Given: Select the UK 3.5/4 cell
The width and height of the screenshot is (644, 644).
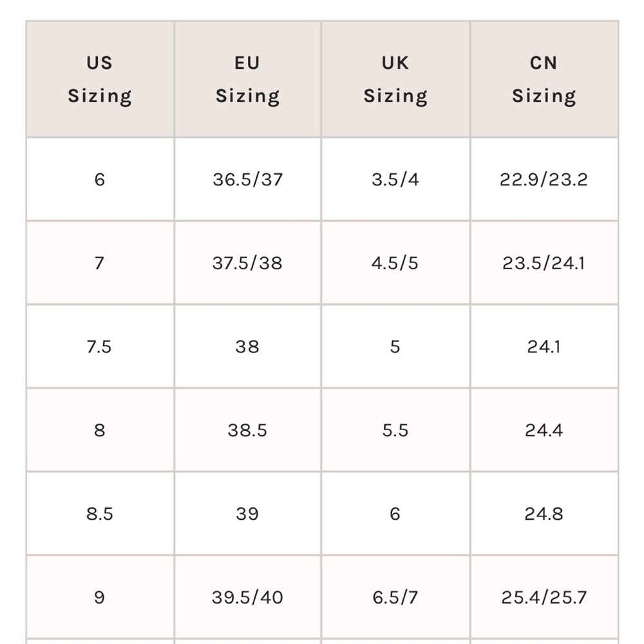Looking at the screenshot, I should 395,180.
